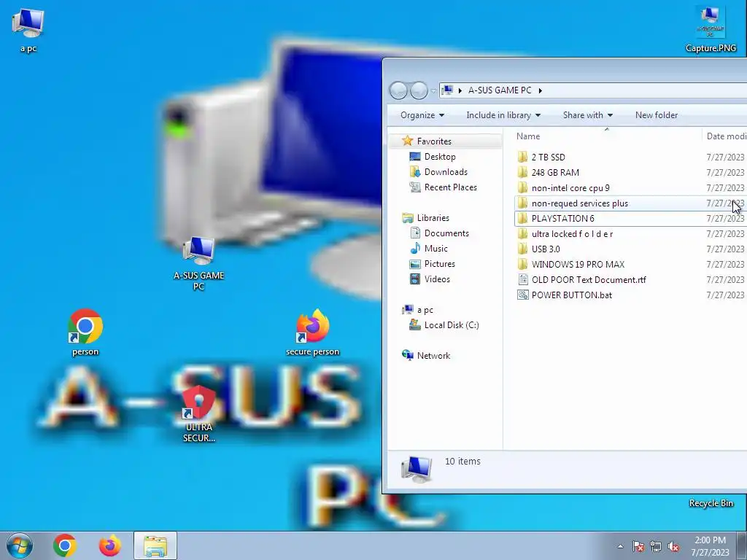Select the A-SUS GAME PC desktop icon
The height and width of the screenshot is (560, 747).
point(198,263)
